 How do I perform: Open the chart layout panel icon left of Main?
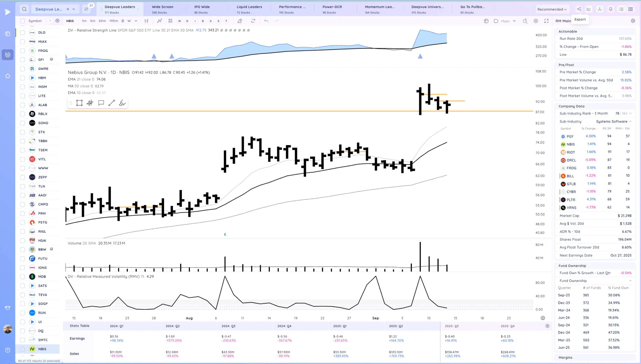tap(486, 21)
